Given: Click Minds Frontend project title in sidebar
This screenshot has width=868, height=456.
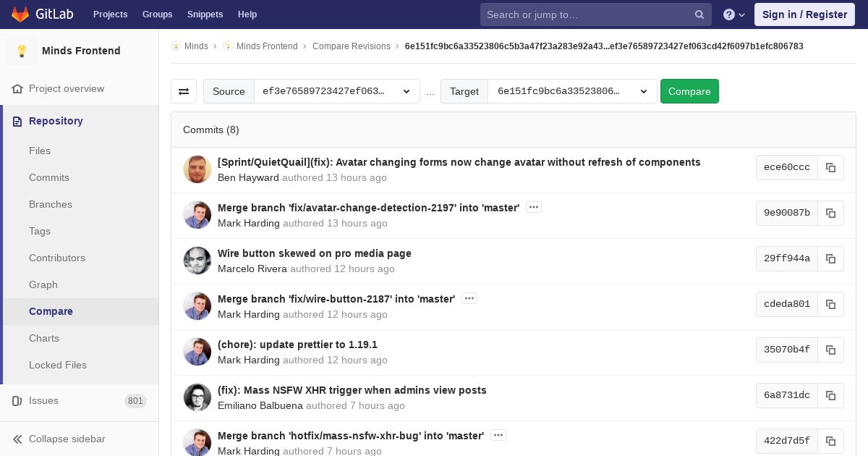Looking at the screenshot, I should 81,51.
